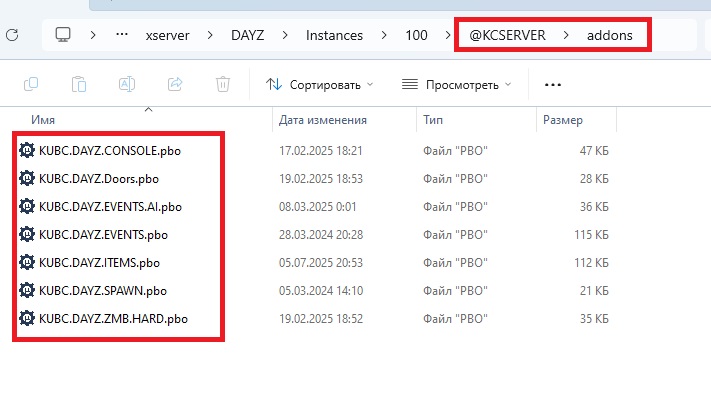Click addons breadcrumb segment
The width and height of the screenshot is (711, 400).
(609, 35)
